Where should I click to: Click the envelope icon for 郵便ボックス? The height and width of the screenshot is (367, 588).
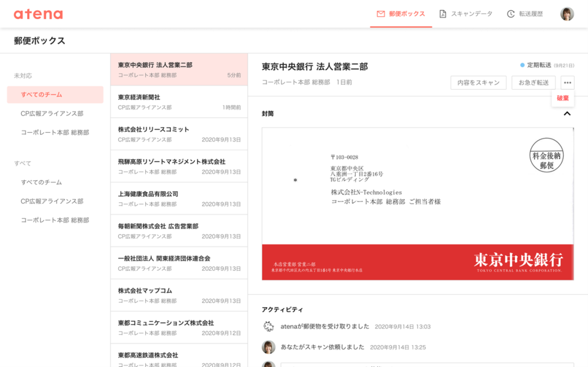[x=381, y=14]
